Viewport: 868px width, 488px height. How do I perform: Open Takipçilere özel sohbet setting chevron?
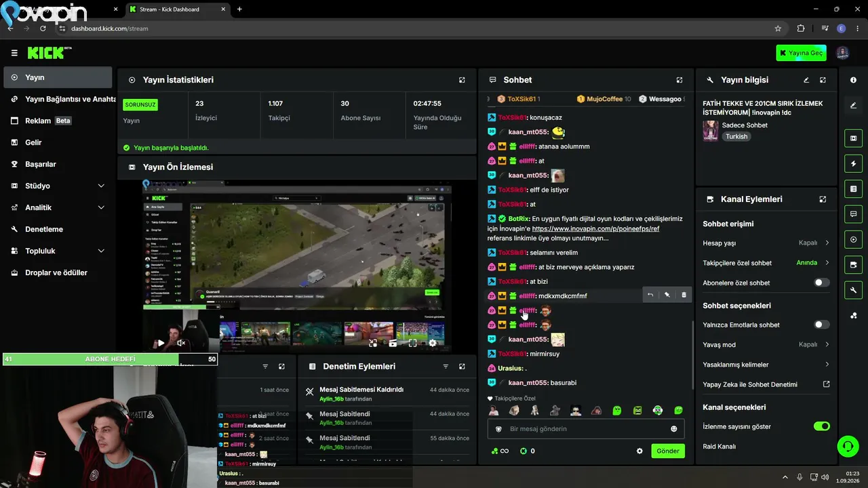[x=827, y=263]
